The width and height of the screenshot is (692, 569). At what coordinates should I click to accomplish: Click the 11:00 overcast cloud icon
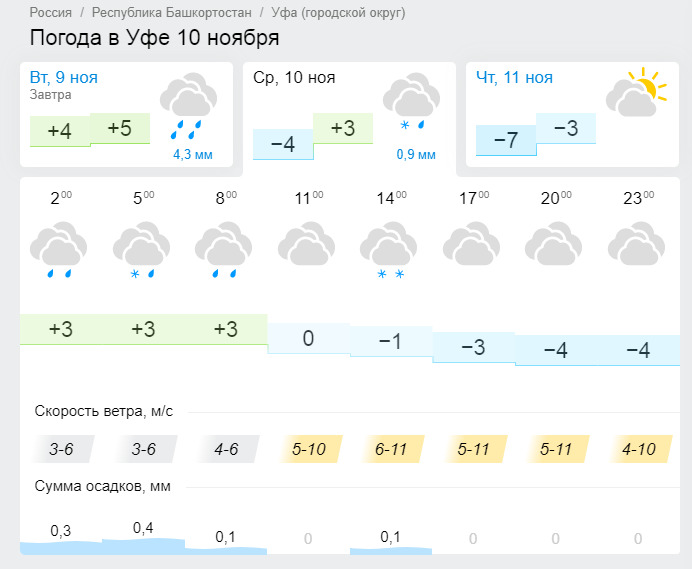(306, 244)
